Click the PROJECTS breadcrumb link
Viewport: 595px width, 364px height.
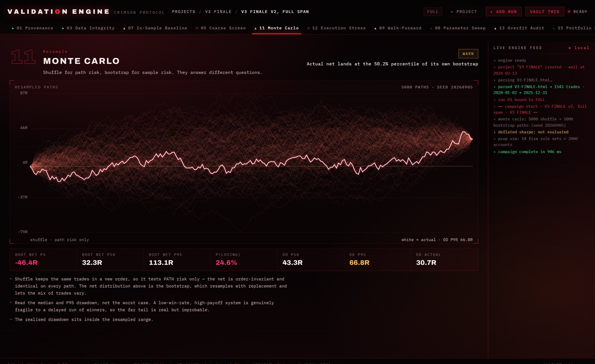point(183,12)
